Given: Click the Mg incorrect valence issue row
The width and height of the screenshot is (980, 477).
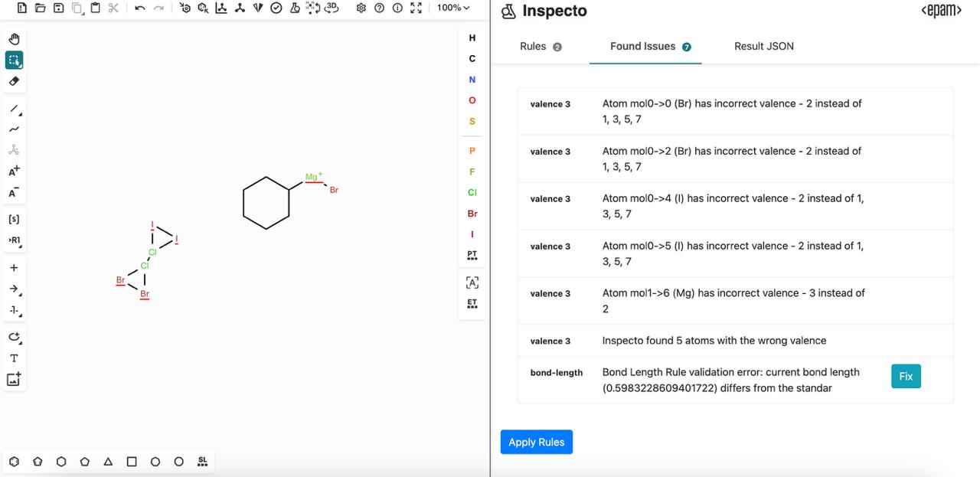Looking at the screenshot, I should click(x=735, y=301).
